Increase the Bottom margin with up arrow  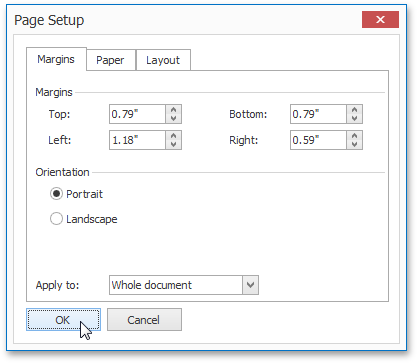click(x=355, y=110)
